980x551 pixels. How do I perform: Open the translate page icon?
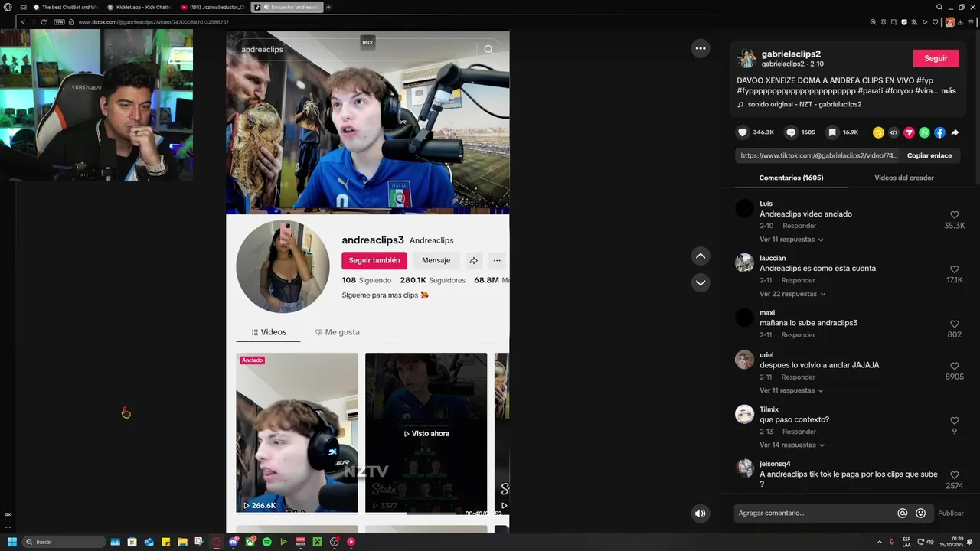914,22
